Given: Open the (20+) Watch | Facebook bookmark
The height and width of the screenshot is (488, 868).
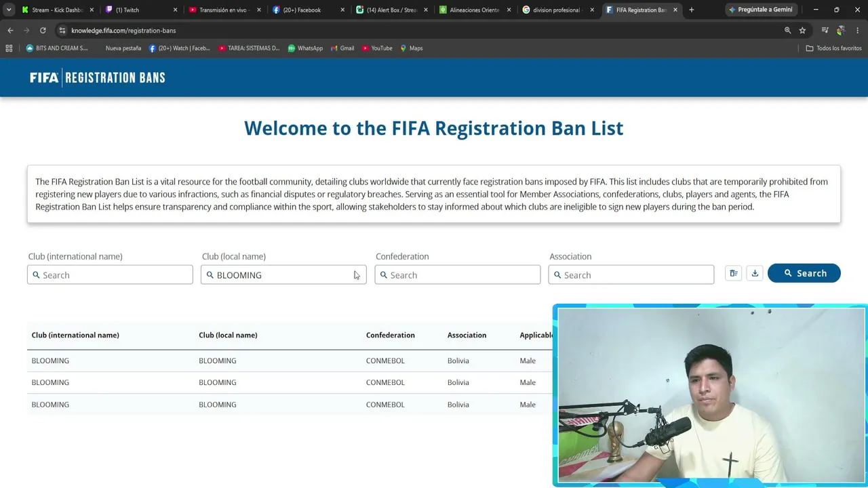Looking at the screenshot, I should coord(179,48).
